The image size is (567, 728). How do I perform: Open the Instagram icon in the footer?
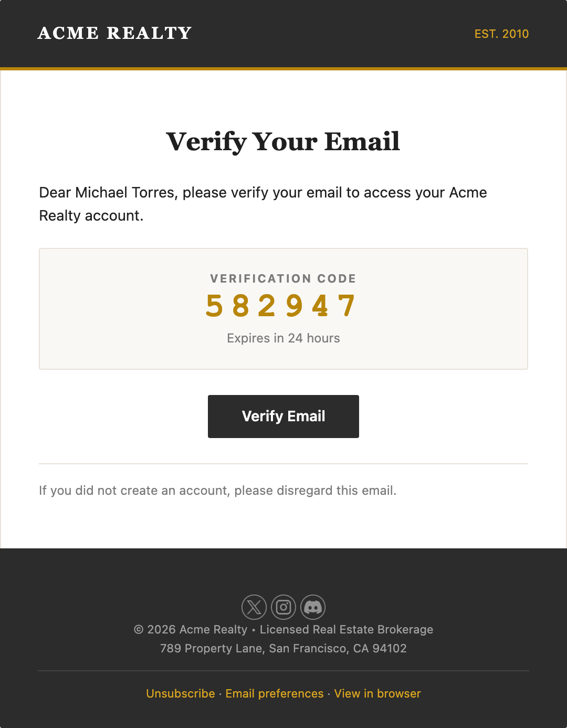point(283,607)
